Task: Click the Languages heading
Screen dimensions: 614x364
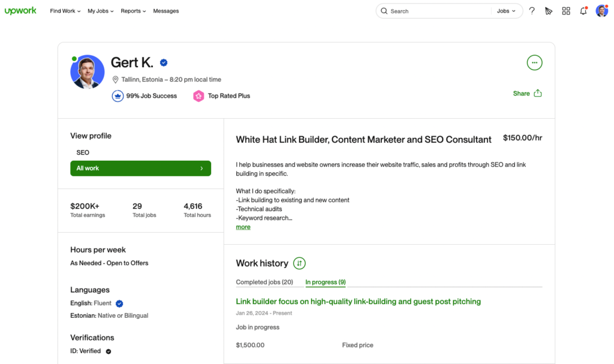Action: point(90,290)
